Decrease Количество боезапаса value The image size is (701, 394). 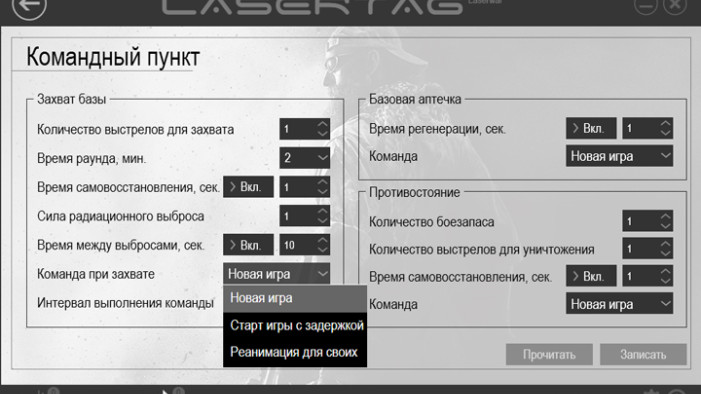(665, 226)
